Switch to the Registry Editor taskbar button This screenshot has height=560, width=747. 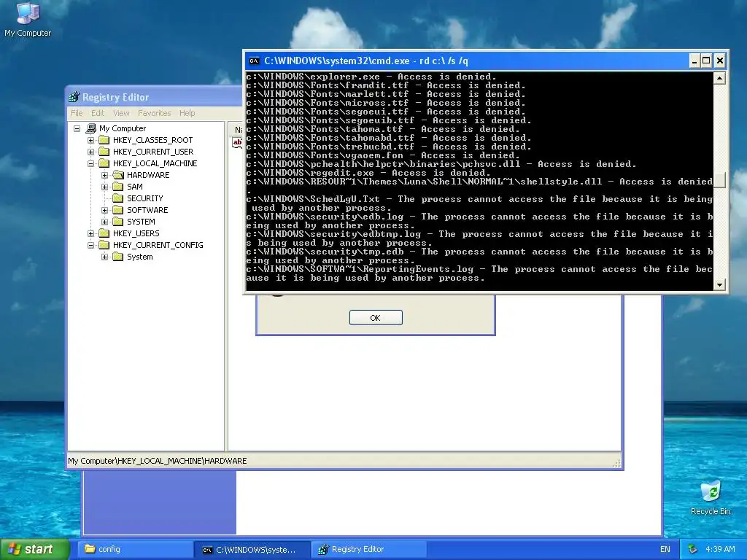click(x=368, y=549)
